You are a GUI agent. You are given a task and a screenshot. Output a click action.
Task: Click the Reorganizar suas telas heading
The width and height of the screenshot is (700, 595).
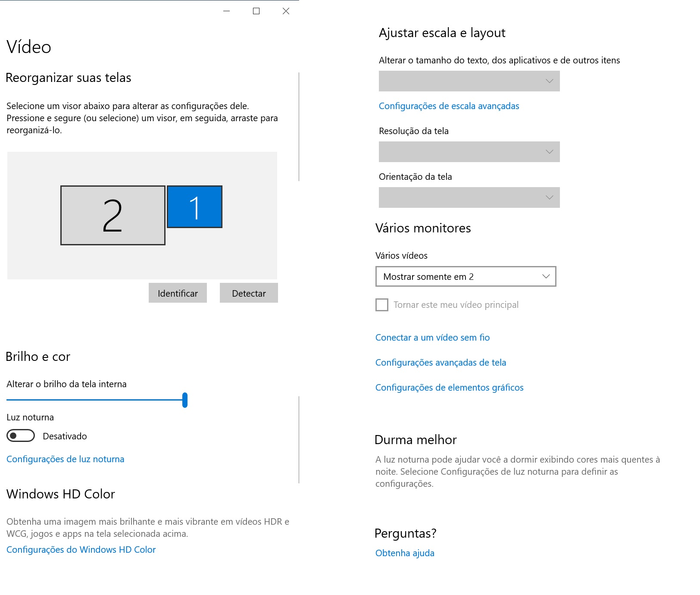pyautogui.click(x=69, y=78)
